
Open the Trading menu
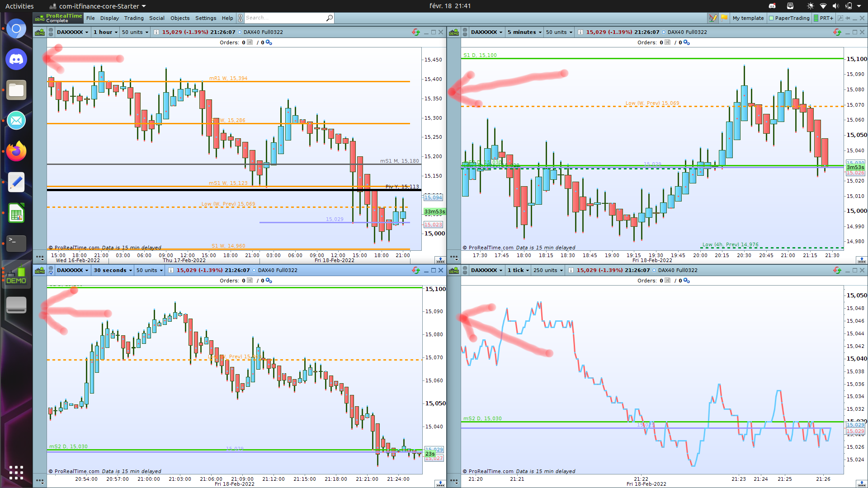tap(134, 18)
